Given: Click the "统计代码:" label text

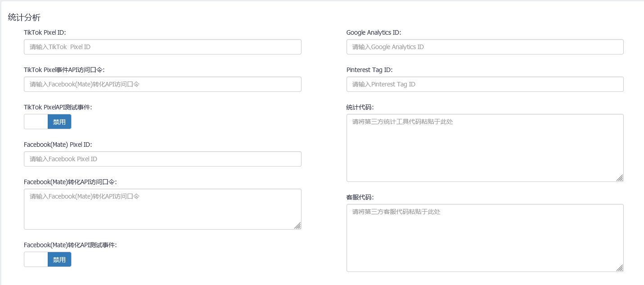Looking at the screenshot, I should (360, 107).
